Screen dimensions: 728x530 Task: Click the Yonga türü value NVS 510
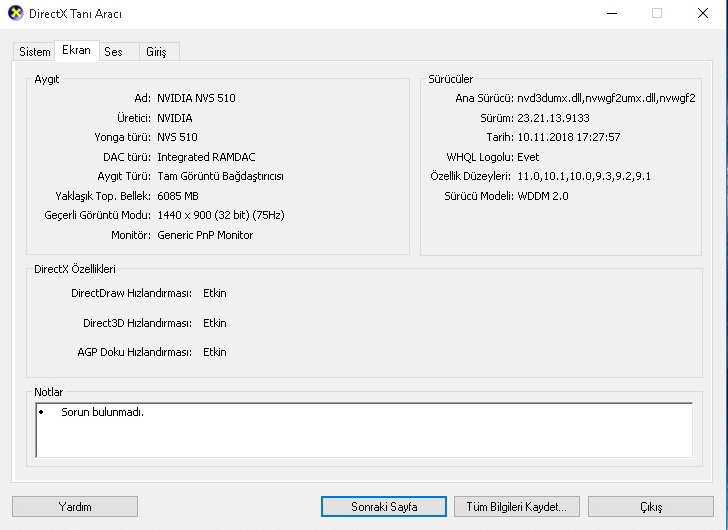point(177,137)
